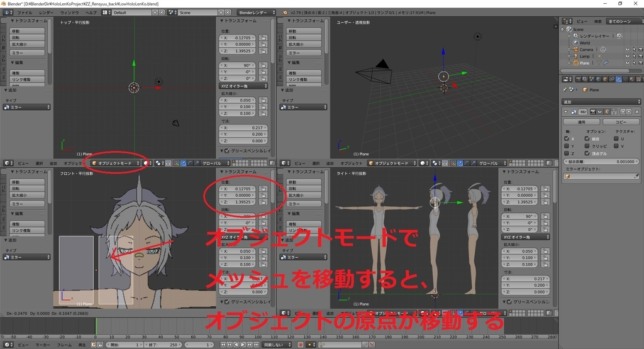This screenshot has width=644, height=349.
Task: Toggle Mirror modifier edit mode display icon
Action: click(x=606, y=112)
